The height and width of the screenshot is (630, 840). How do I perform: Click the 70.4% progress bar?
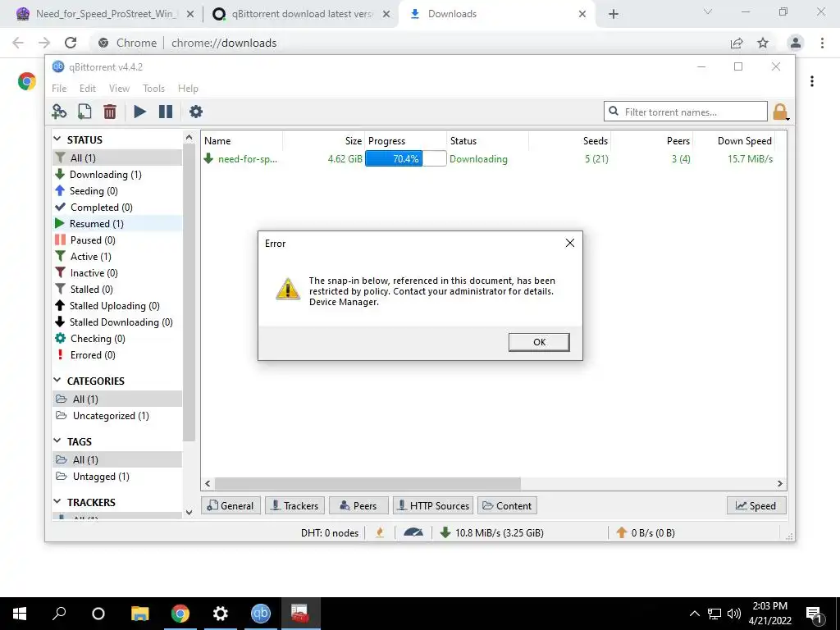(x=405, y=158)
